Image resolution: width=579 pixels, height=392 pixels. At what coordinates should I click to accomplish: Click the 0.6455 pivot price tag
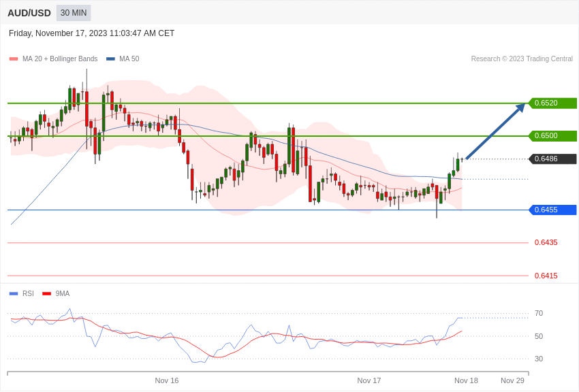point(552,210)
